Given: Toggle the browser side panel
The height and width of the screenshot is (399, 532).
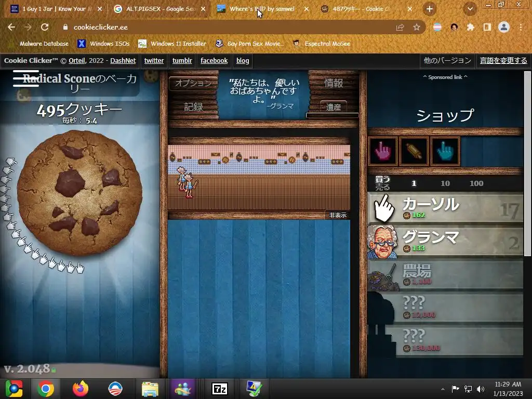Looking at the screenshot, I should tap(487, 27).
